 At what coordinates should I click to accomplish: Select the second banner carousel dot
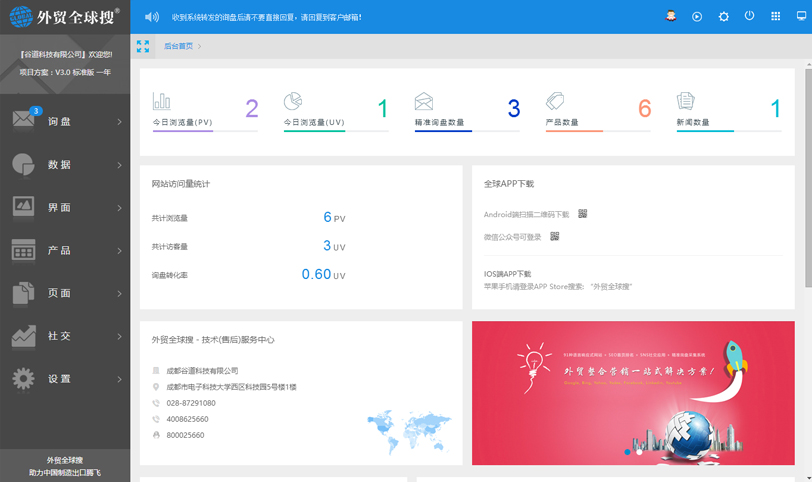coord(639,452)
